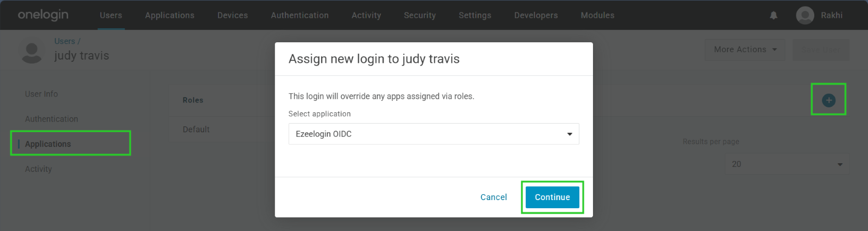Select the User Info sidebar tab
868x231 pixels.
(41, 94)
